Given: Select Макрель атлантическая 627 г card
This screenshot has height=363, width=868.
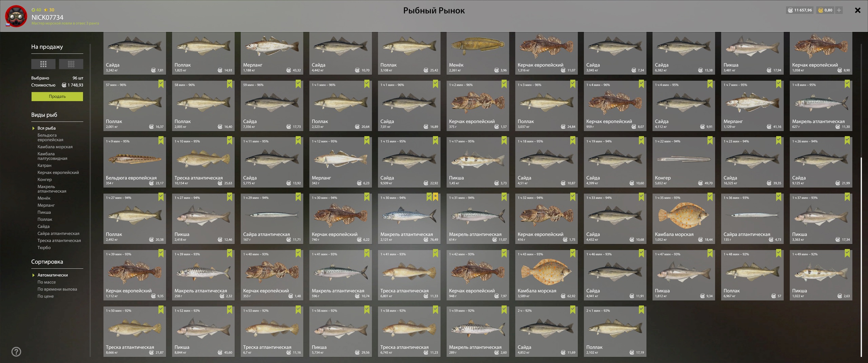Looking at the screenshot, I should pos(821,106).
